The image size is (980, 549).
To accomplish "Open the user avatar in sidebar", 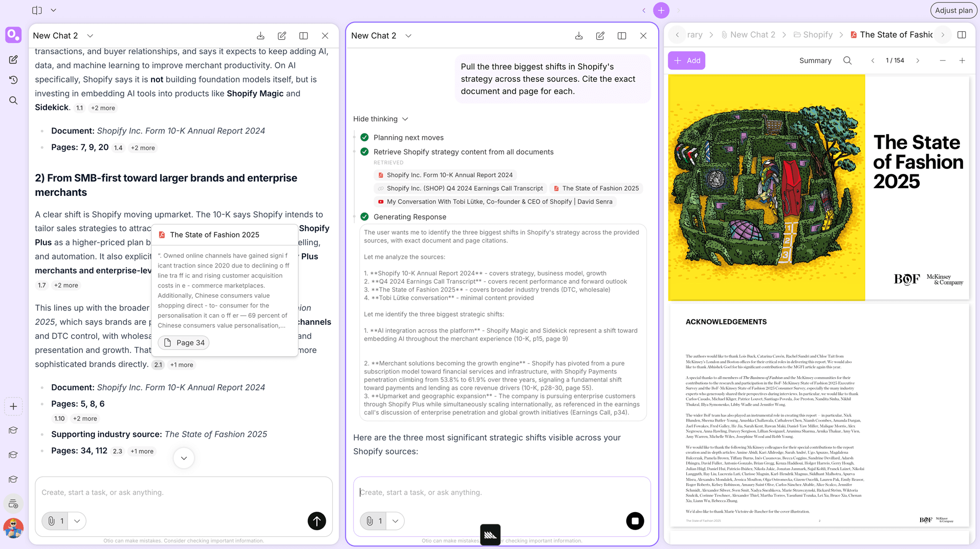I will (13, 528).
